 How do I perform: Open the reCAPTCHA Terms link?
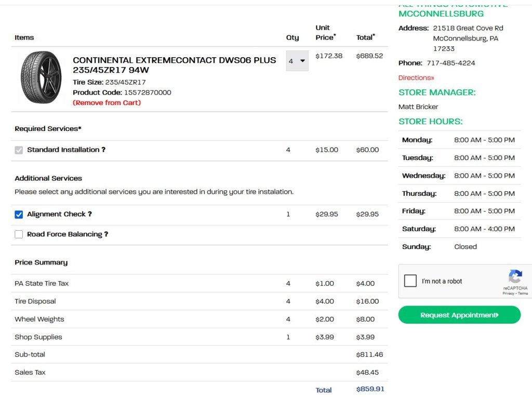pyautogui.click(x=523, y=294)
